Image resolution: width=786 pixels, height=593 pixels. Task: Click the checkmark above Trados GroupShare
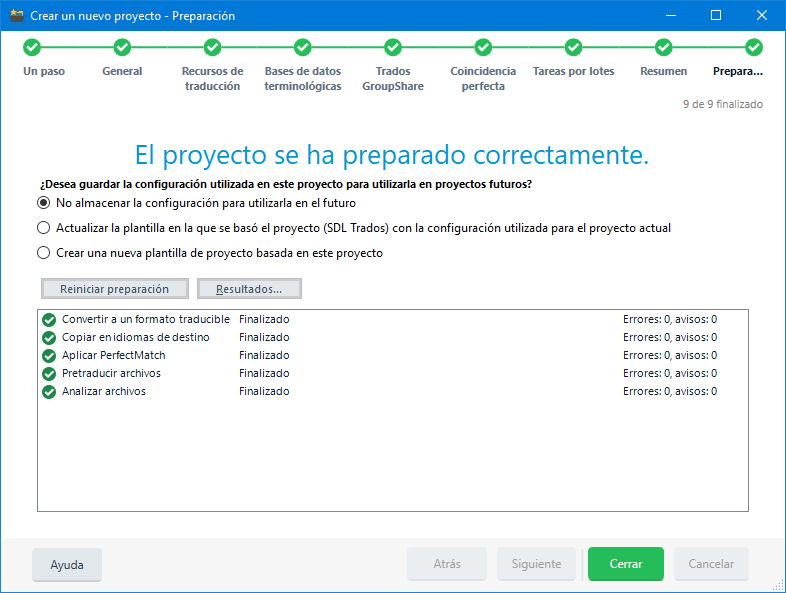392,48
